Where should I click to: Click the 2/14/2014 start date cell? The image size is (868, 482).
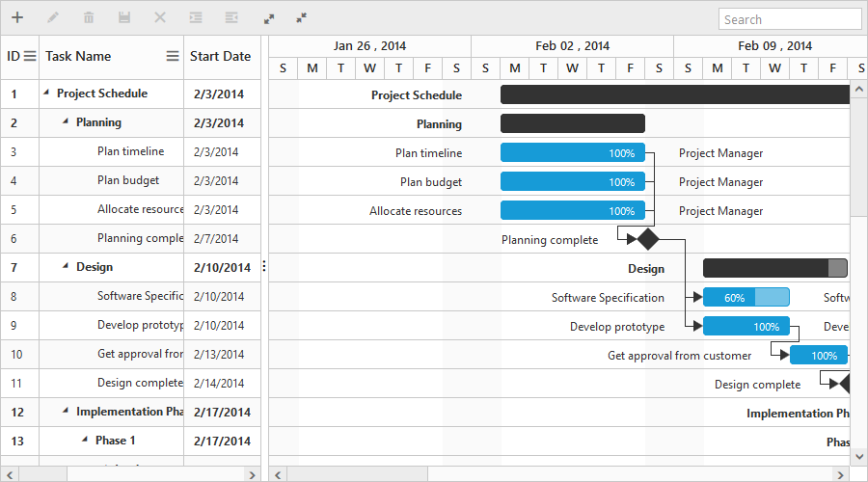pyautogui.click(x=222, y=383)
